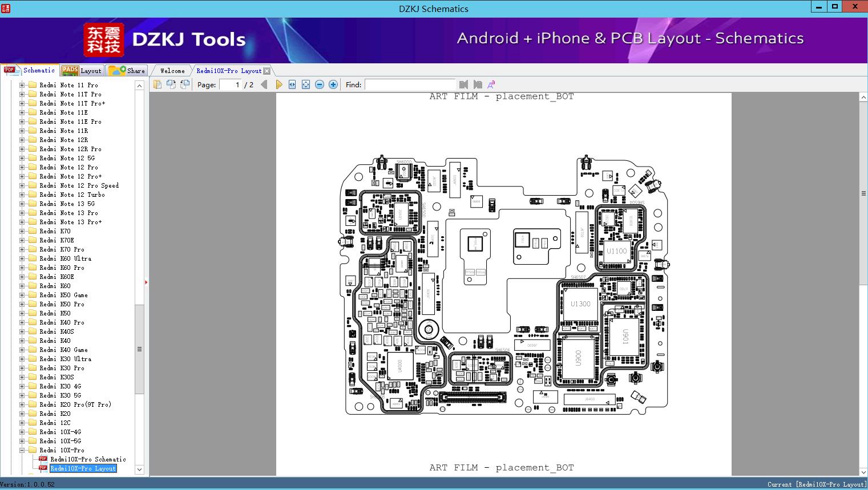Open the Welcome document tab
868x490 pixels.
172,71
